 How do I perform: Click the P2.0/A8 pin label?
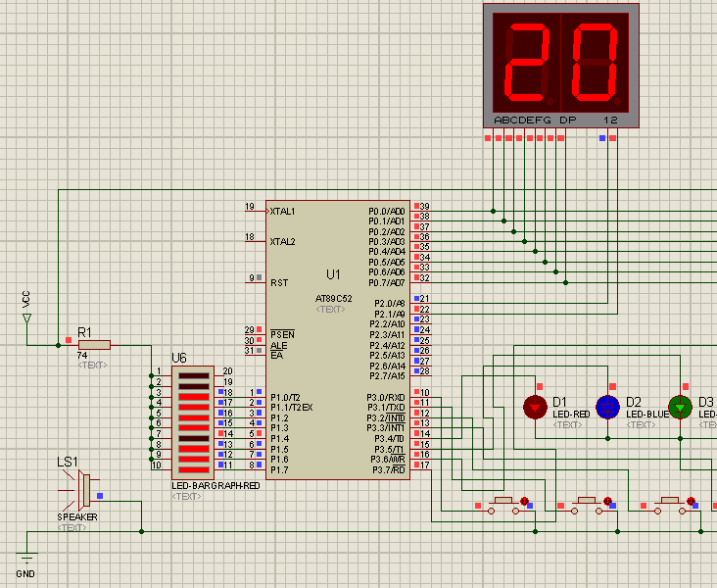(390, 304)
